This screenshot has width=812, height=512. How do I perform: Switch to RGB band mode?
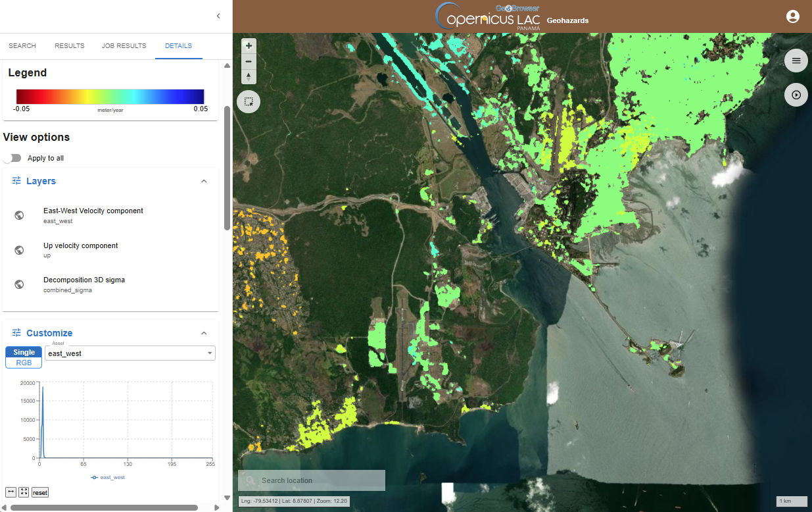click(x=24, y=363)
